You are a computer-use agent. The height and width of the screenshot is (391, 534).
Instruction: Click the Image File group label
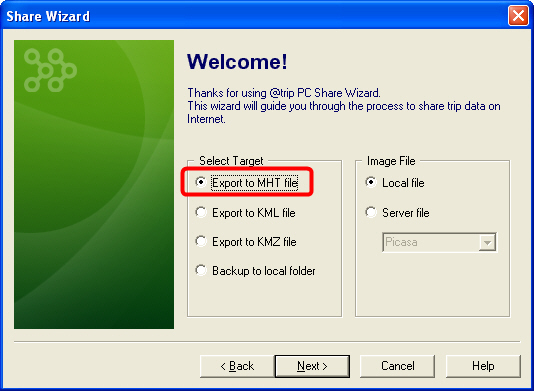[x=391, y=161]
